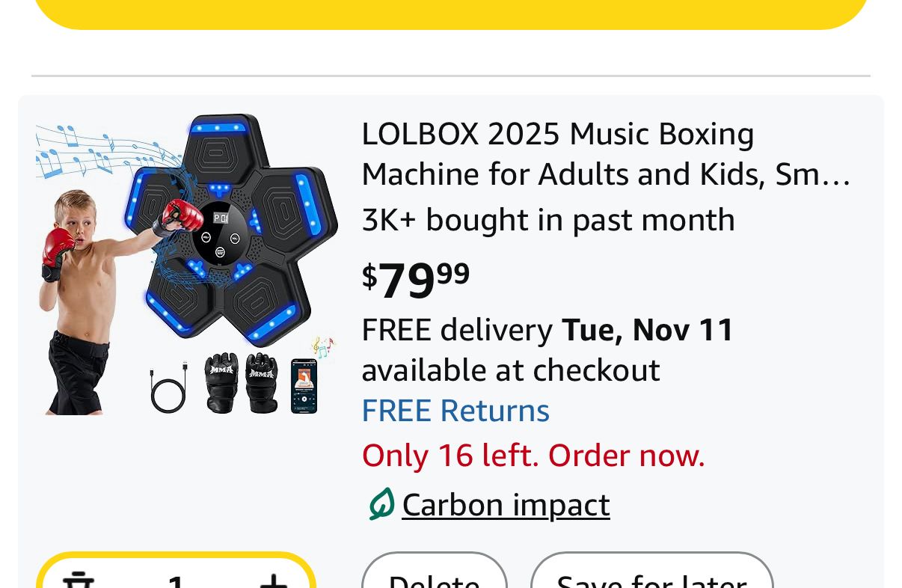
Task: Click the smartphone in product photo
Action: [x=304, y=386]
